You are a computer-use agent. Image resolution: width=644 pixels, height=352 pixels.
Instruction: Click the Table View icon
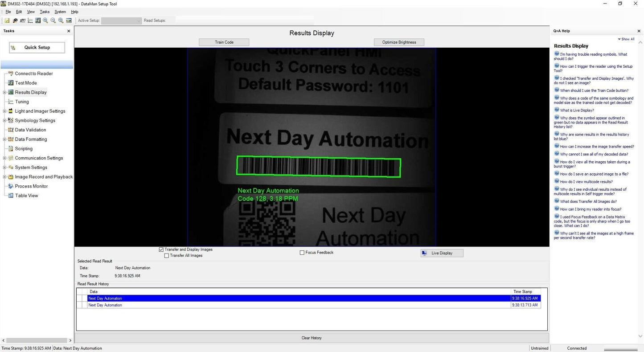point(11,196)
